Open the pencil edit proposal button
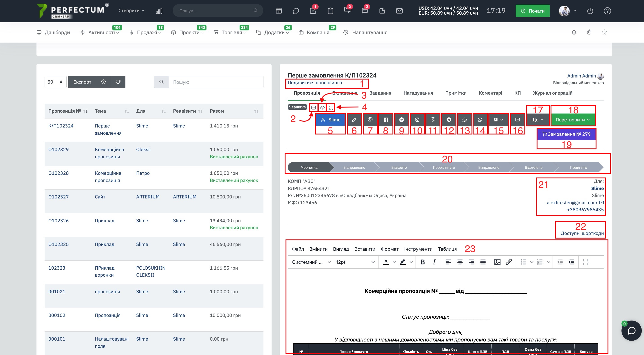Viewport: 644px width, 355px height. (x=354, y=120)
